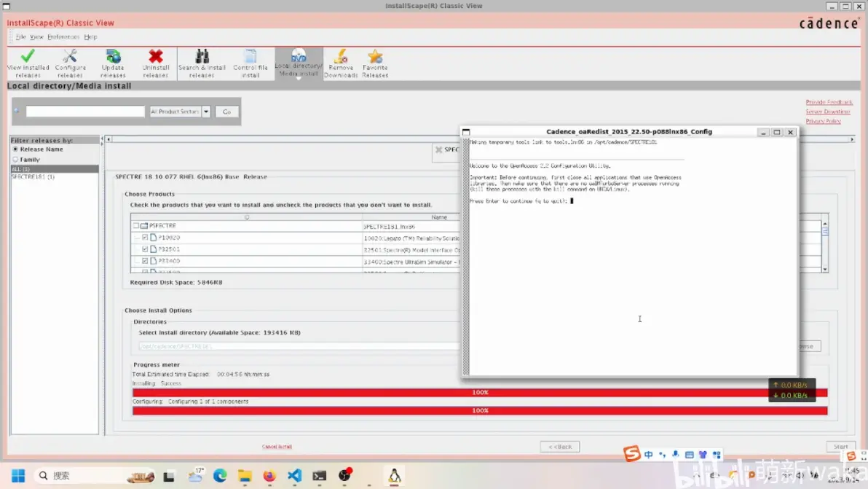868x489 pixels.
Task: Open Firefox from taskbar
Action: (x=269, y=476)
